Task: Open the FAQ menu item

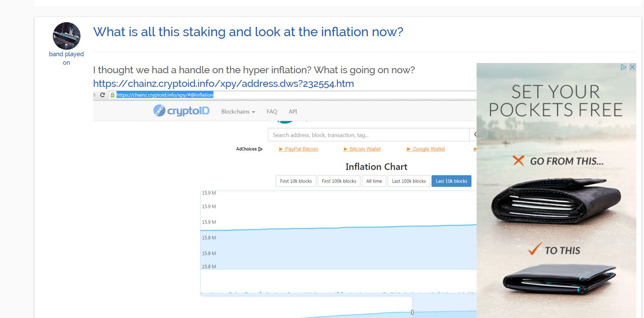Action: pyautogui.click(x=272, y=112)
